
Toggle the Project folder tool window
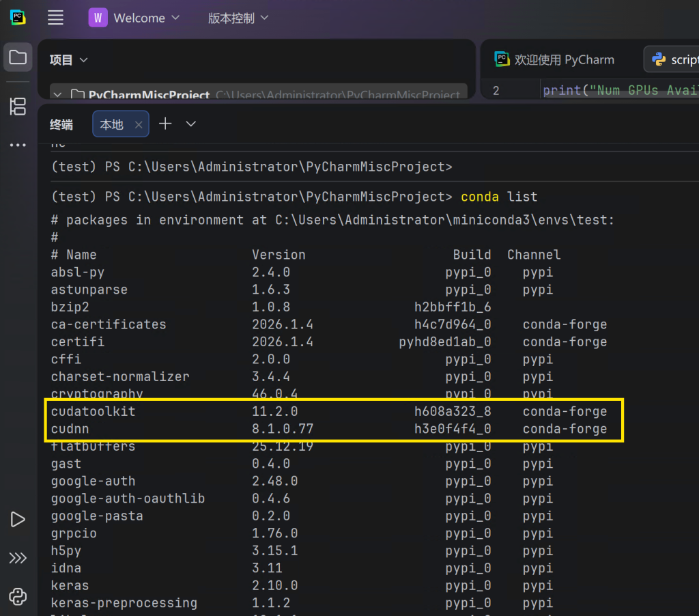click(x=18, y=57)
